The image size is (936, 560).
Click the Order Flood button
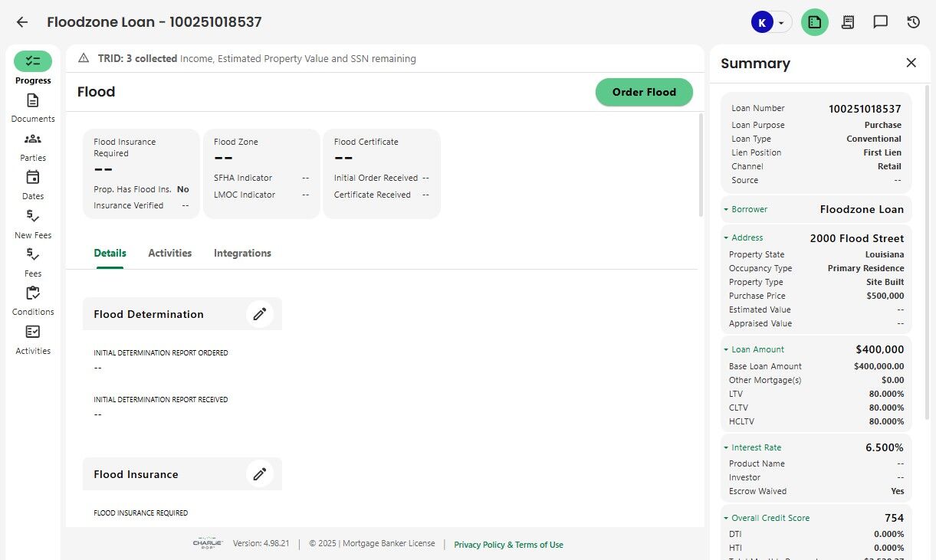(x=644, y=92)
